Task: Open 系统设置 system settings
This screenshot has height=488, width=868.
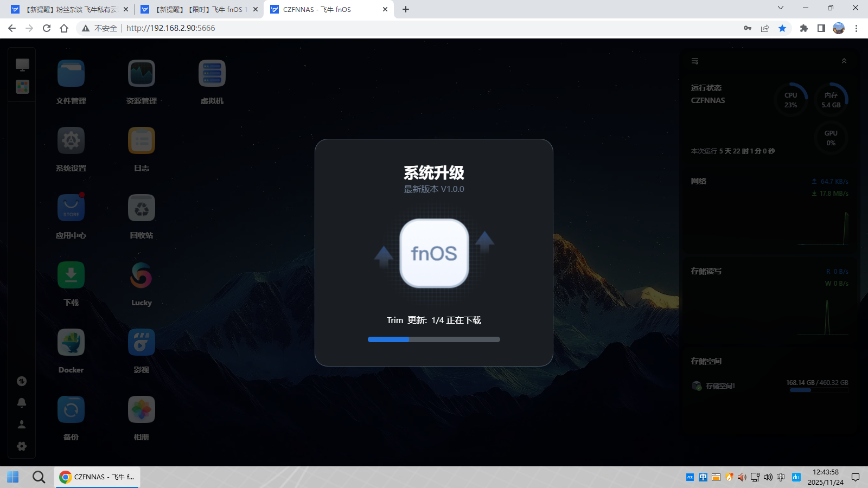Action: click(x=71, y=140)
